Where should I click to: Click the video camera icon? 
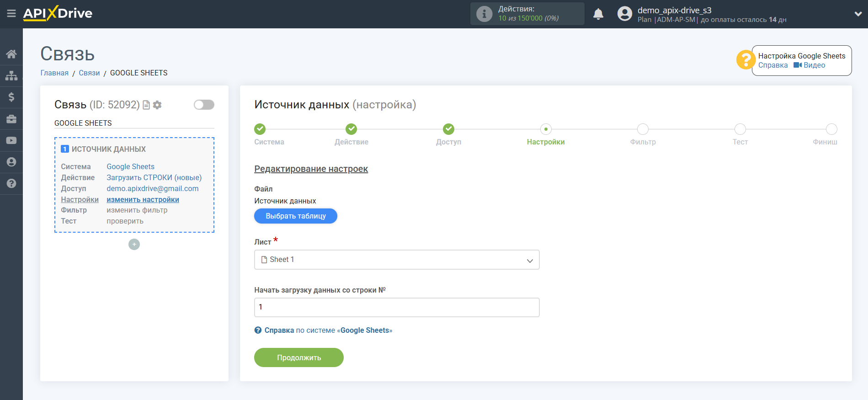coord(798,65)
